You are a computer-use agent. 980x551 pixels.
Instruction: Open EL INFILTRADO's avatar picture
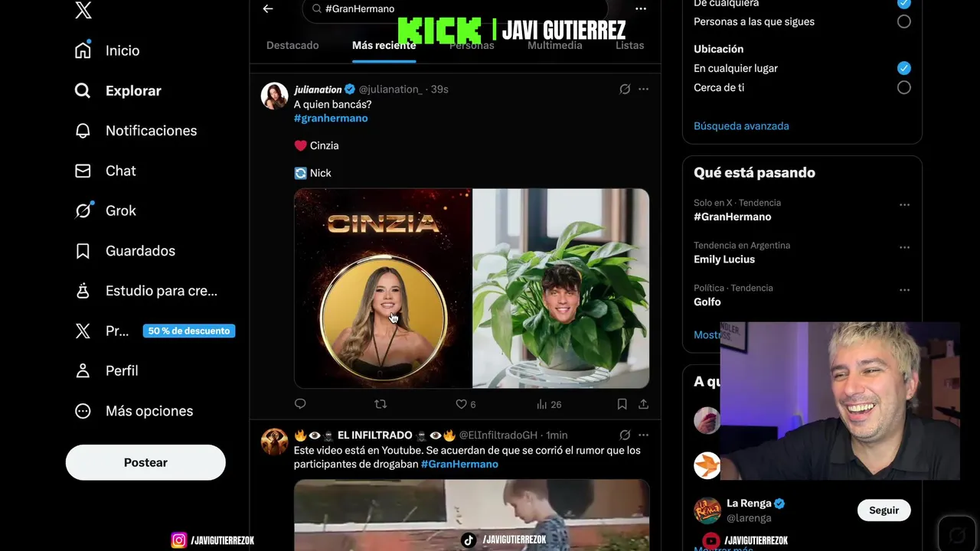[275, 442]
